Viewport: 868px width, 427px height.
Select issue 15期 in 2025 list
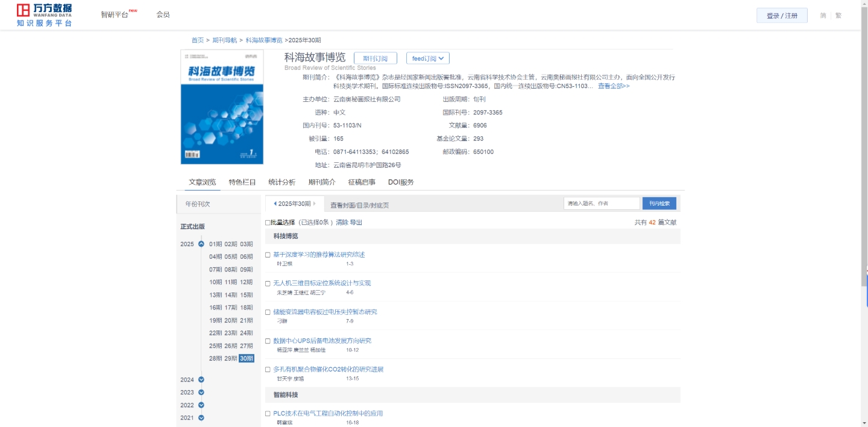(247, 295)
